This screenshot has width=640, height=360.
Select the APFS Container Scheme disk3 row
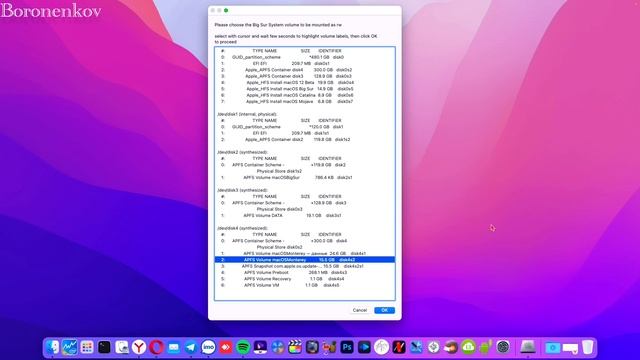(x=304, y=203)
